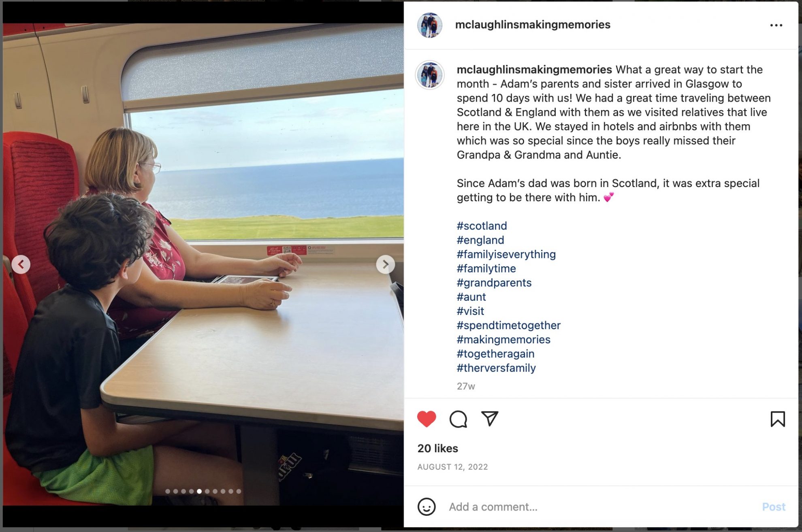Open the August 12, 2022 date link
This screenshot has height=532, width=802.
tap(452, 467)
